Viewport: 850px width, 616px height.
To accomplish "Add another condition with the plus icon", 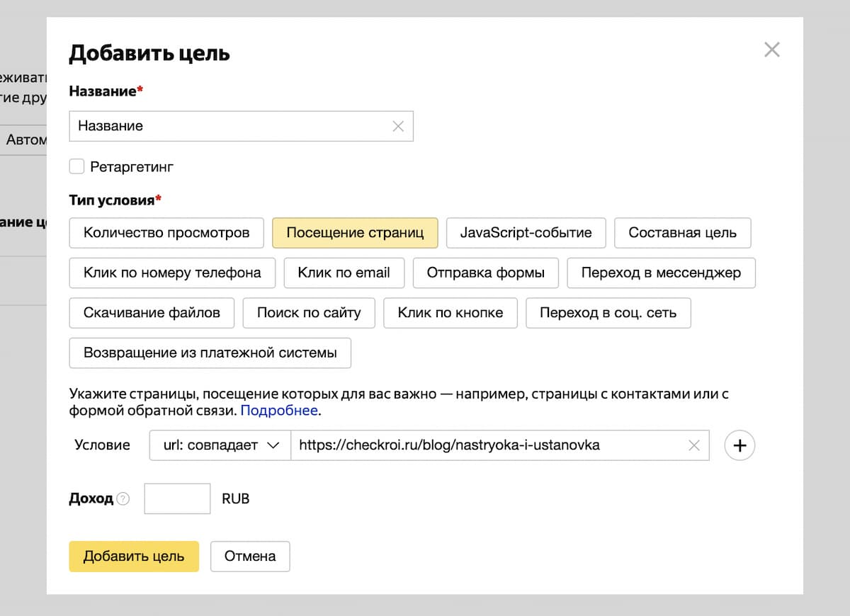I will coord(739,445).
